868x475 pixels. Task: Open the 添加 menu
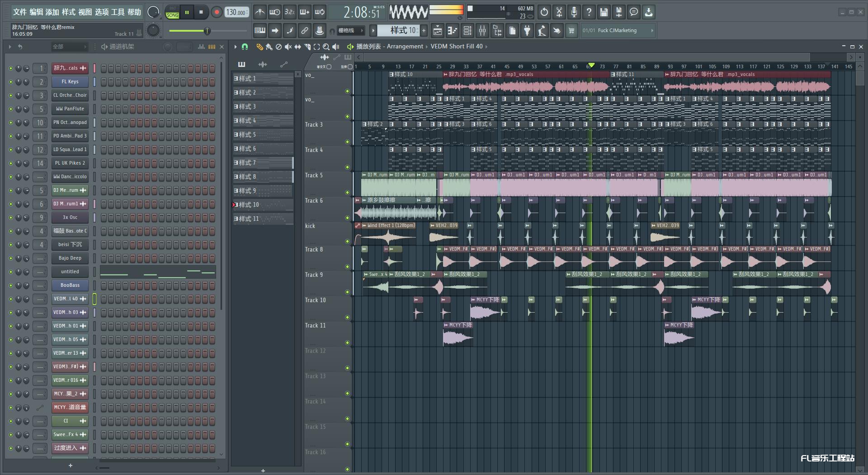[x=52, y=12]
